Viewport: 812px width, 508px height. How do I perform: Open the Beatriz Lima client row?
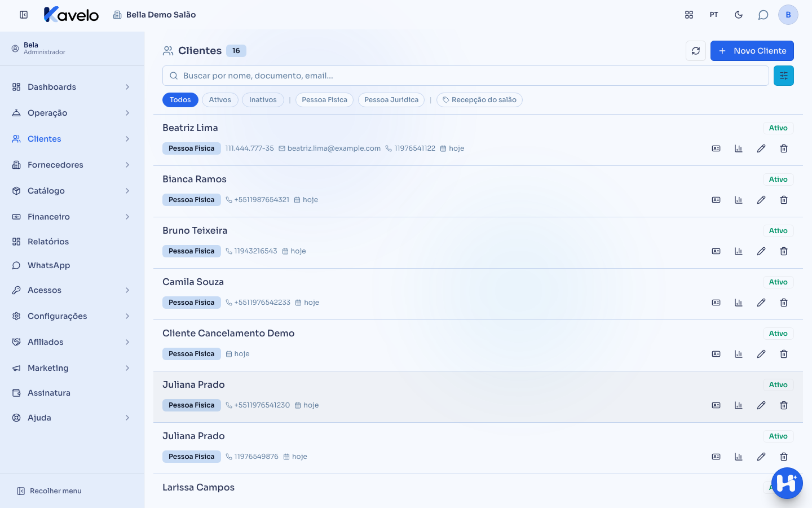click(478, 140)
